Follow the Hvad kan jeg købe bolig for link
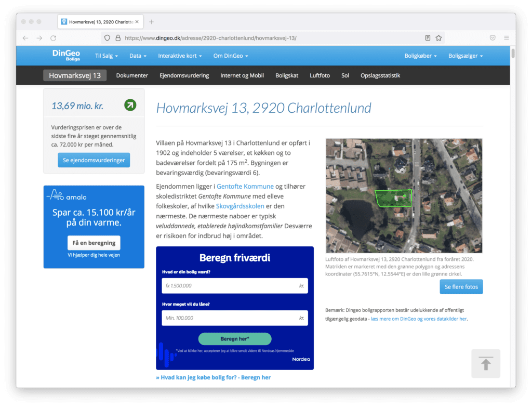 tap(213, 377)
